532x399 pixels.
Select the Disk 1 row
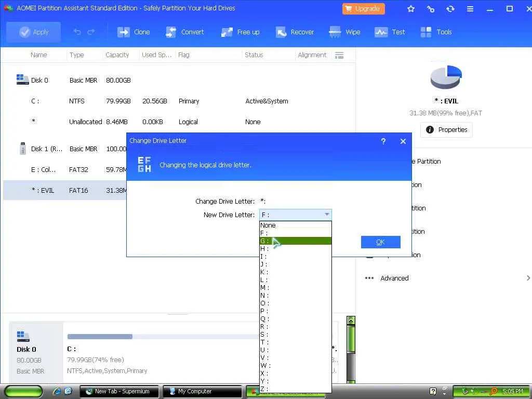[x=64, y=149]
